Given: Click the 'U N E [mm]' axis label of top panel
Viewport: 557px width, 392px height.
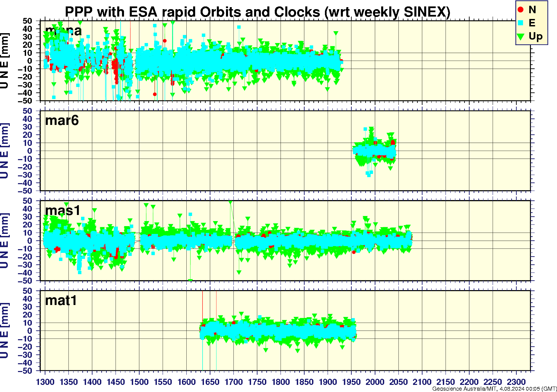Looking at the screenshot, I should tap(4, 61).
